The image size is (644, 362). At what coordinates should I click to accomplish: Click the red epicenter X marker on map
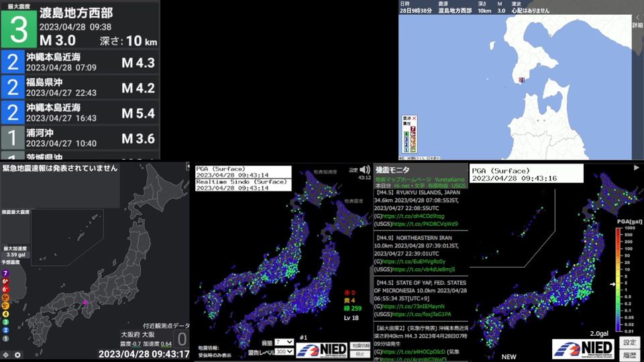tap(521, 80)
